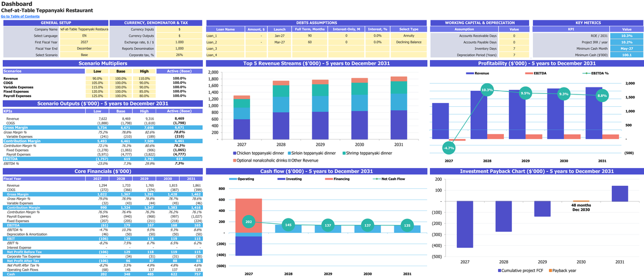This screenshot has height=278, width=644.
Task: Select the 145 net cash flow marker
Action: (x=288, y=225)
